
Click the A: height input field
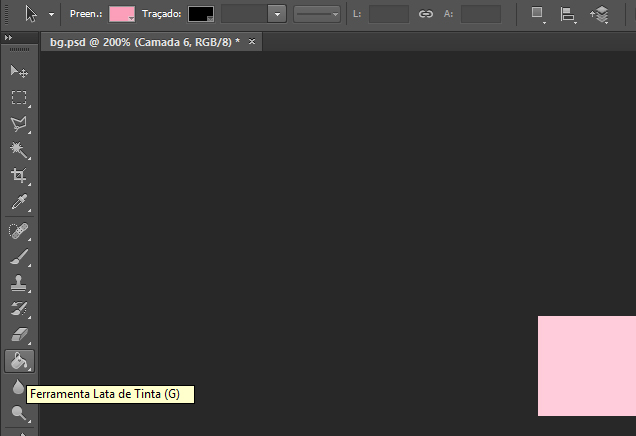pyautogui.click(x=481, y=14)
